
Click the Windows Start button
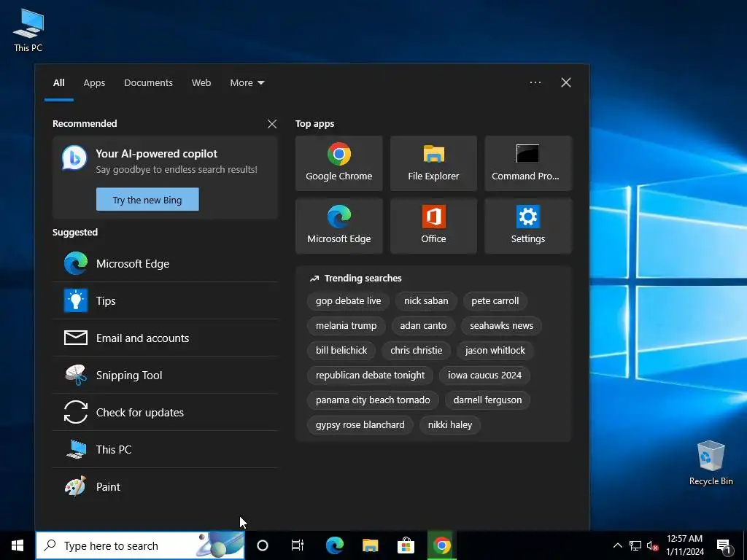18,545
